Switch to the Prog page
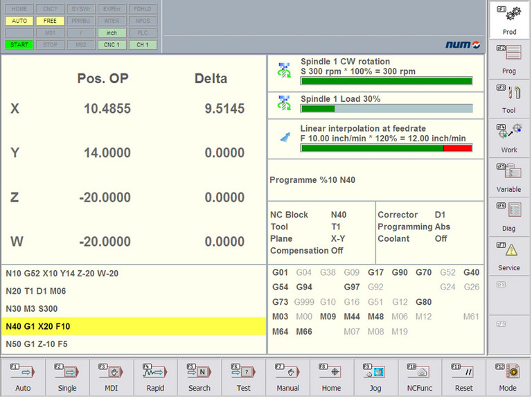Image resolution: width=532 pixels, height=399 pixels. pos(509,59)
